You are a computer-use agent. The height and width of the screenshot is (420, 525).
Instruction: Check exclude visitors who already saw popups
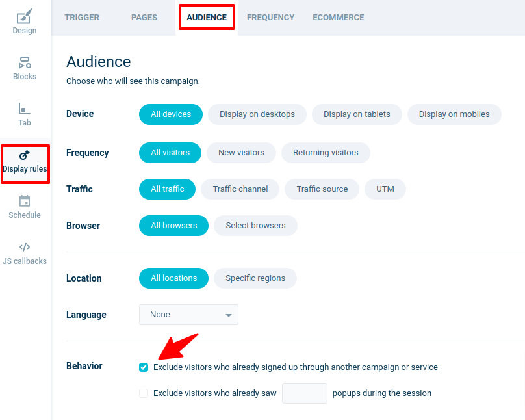[x=144, y=393]
